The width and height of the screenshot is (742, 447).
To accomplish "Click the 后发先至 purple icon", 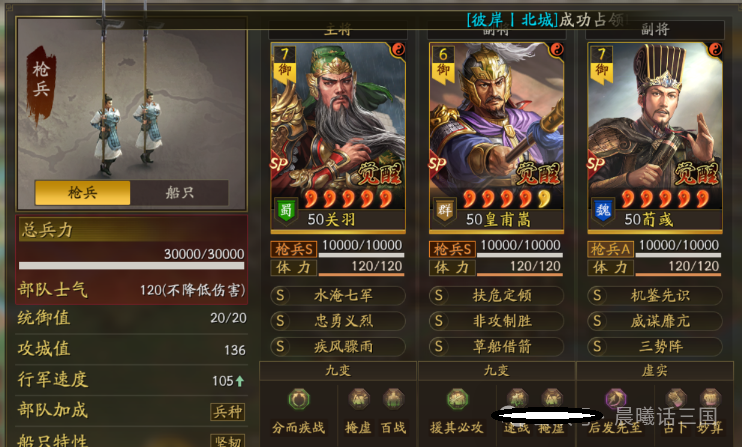I will [x=616, y=400].
